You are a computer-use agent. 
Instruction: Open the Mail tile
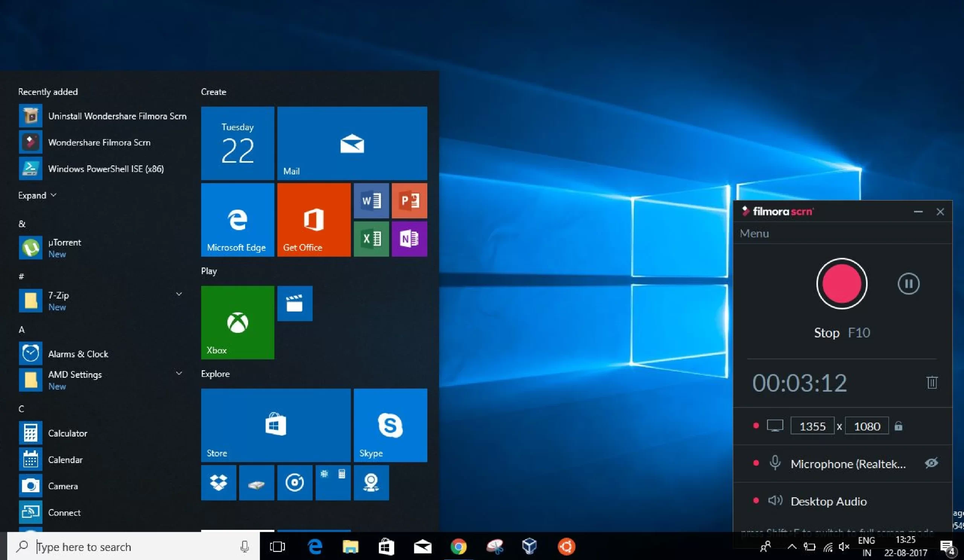352,143
